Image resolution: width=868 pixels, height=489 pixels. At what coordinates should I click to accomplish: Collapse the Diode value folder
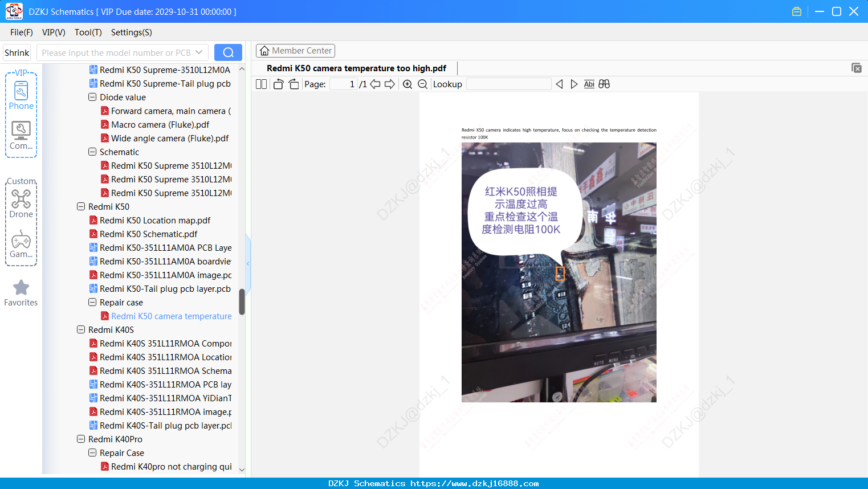pos(92,97)
